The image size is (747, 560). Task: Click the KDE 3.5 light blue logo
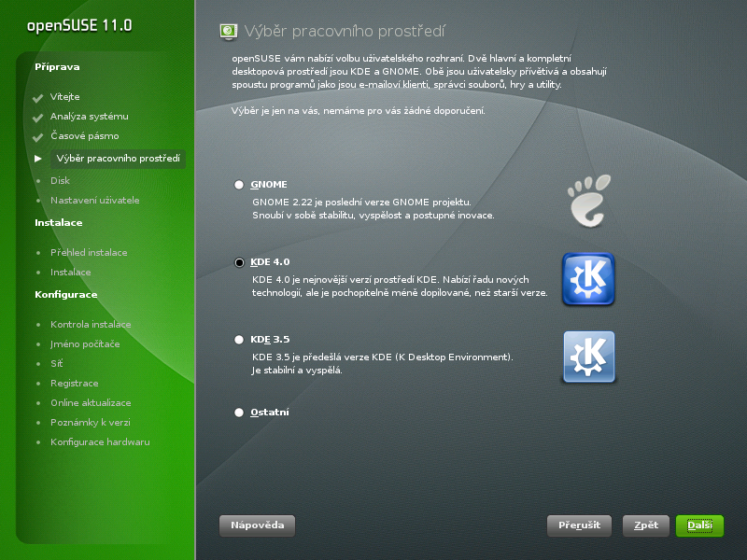pyautogui.click(x=589, y=357)
